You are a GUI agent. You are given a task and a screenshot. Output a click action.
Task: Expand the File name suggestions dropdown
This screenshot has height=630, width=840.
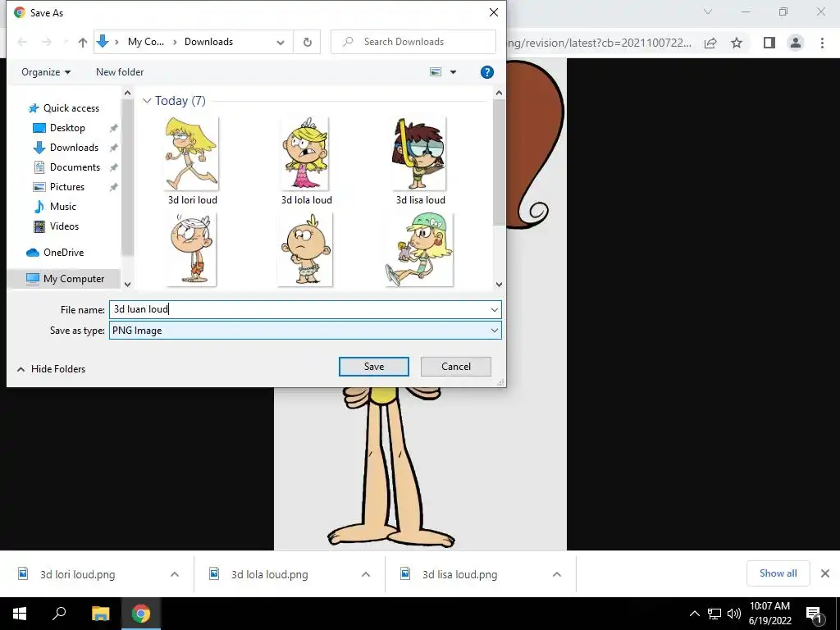pyautogui.click(x=494, y=309)
